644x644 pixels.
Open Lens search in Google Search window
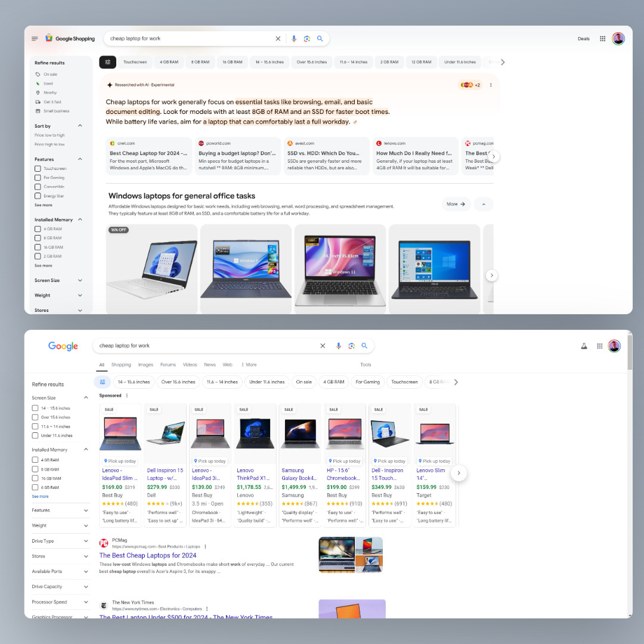coord(352,346)
